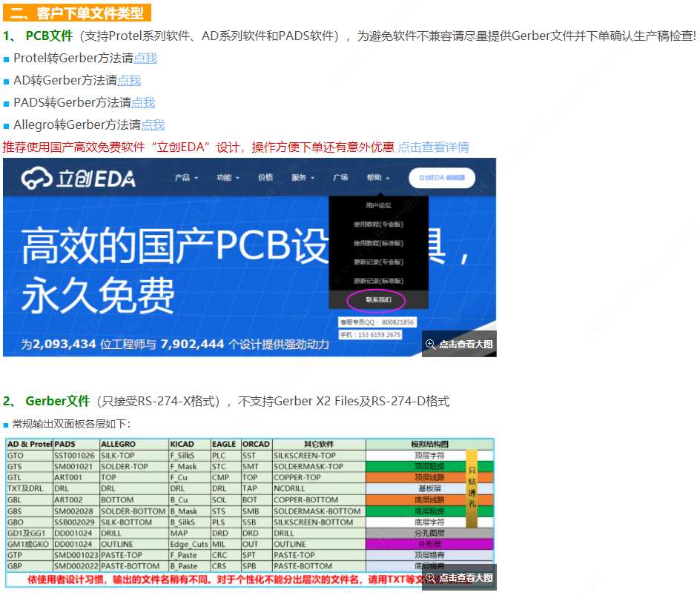Screen dimensions: 700x595
Task: Expand the 功能 dropdown menu
Action: pos(228,178)
